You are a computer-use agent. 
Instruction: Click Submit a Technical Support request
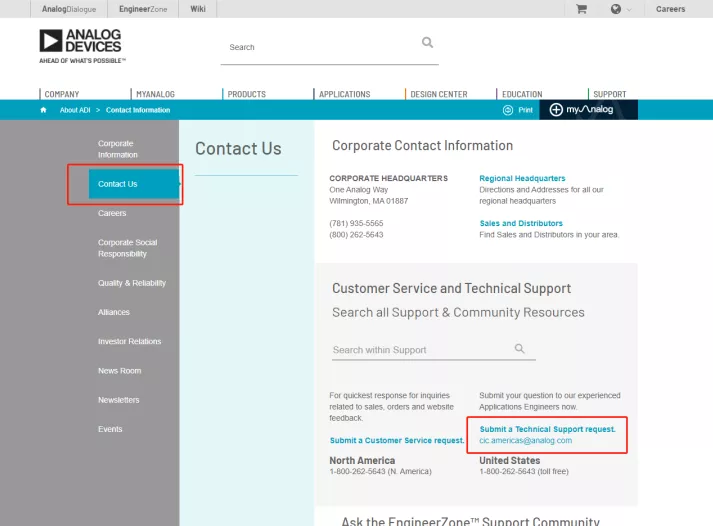(x=547, y=429)
